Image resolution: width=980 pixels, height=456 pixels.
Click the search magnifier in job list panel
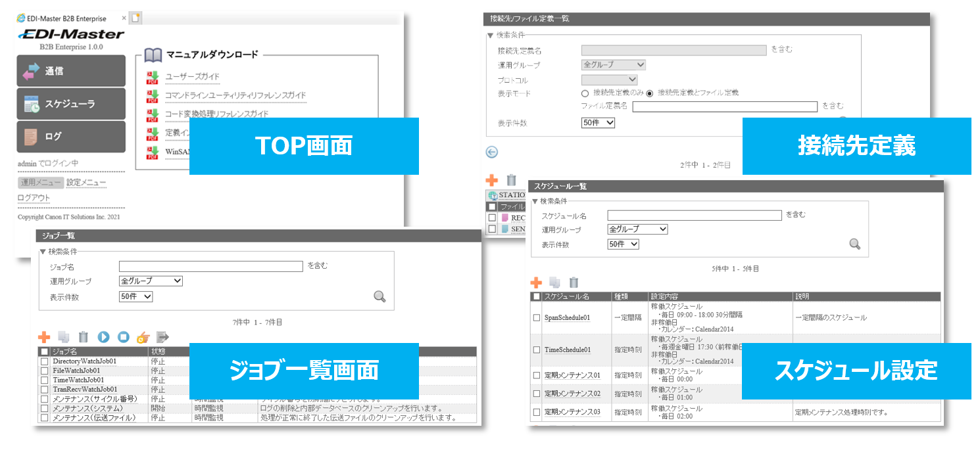[x=380, y=296]
